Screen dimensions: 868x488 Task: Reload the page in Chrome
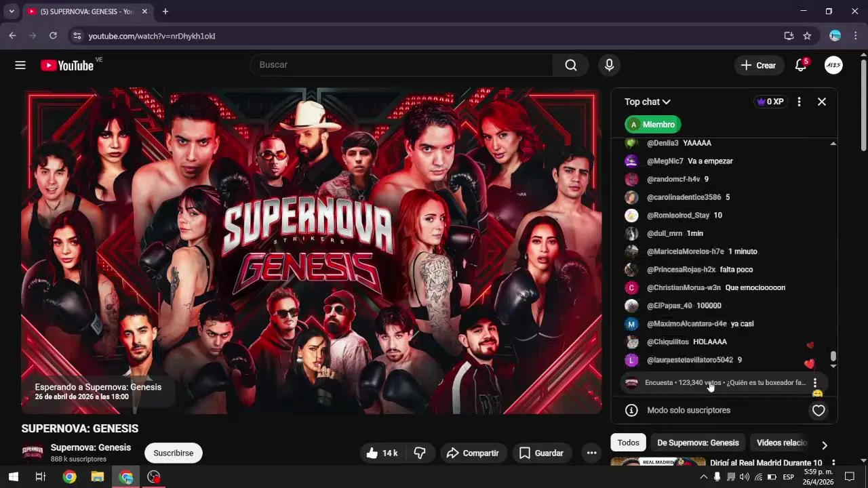pos(53,36)
